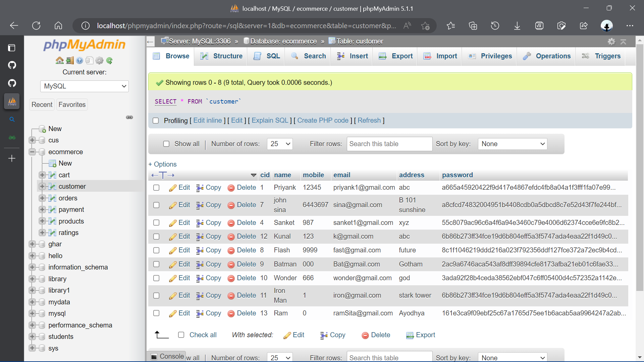Click the green reload navigation panel icon
Screen dimensions: 644x362
[109, 61]
